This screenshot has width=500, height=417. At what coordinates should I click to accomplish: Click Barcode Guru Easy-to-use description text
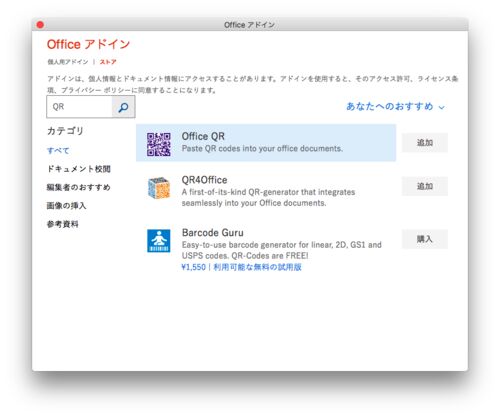coord(282,250)
